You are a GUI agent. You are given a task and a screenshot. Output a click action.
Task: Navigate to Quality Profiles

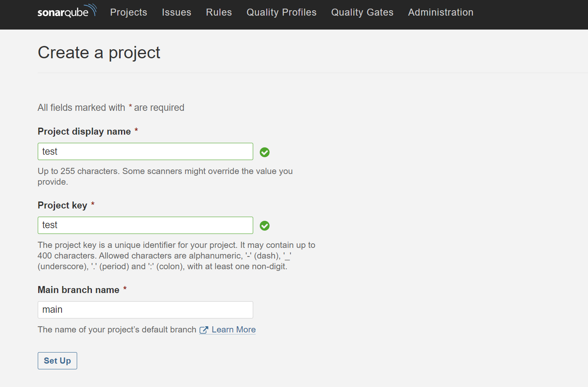tap(281, 12)
